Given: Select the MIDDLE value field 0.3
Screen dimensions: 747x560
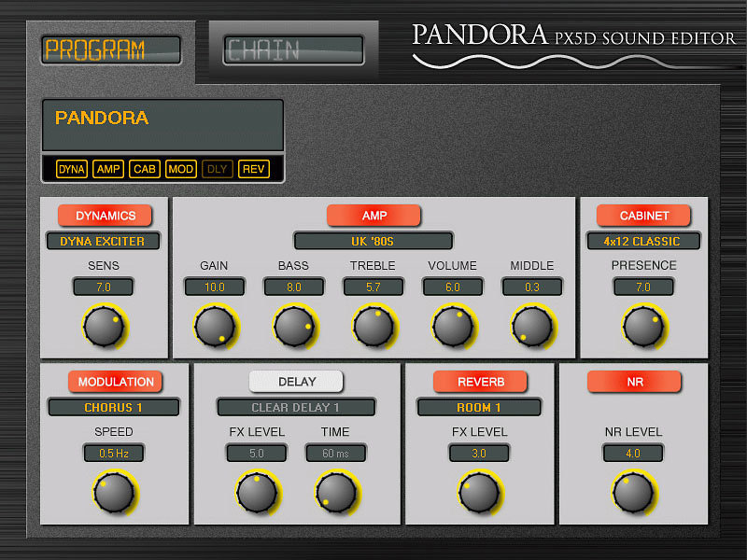Looking at the screenshot, I should tap(532, 287).
